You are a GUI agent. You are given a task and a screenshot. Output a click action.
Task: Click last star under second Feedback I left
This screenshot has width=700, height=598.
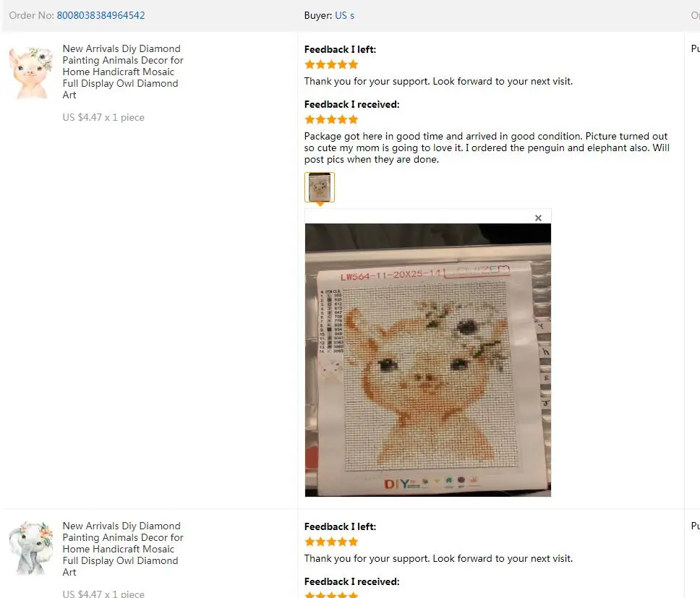point(353,542)
